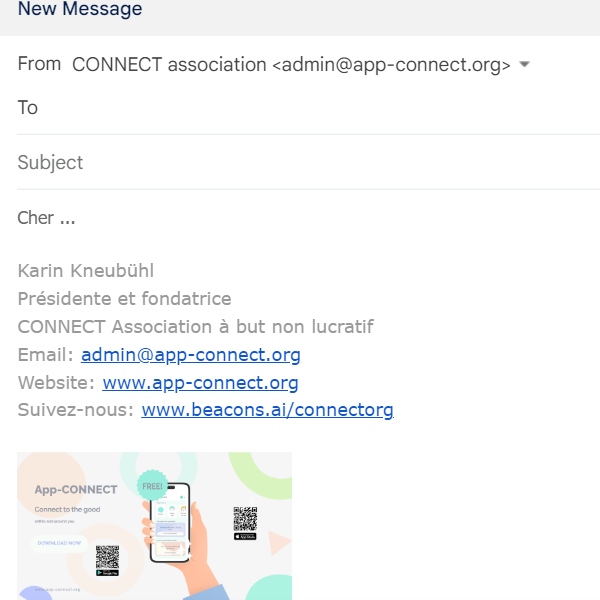600x600 pixels.
Task: Click the sender name CONNECT association
Action: (x=169, y=65)
